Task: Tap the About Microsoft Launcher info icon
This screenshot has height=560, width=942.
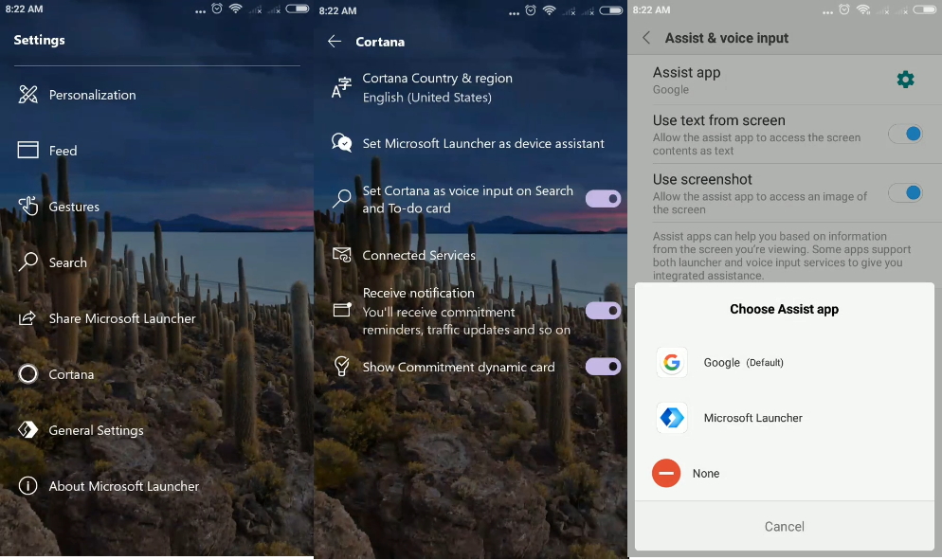Action: (27, 485)
